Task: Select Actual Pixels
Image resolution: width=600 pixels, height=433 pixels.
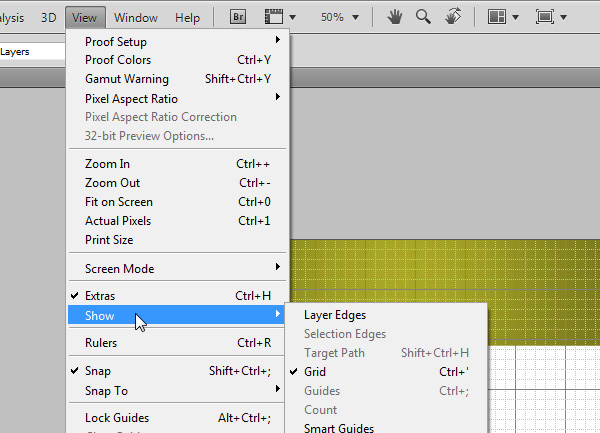Action: pos(178,221)
